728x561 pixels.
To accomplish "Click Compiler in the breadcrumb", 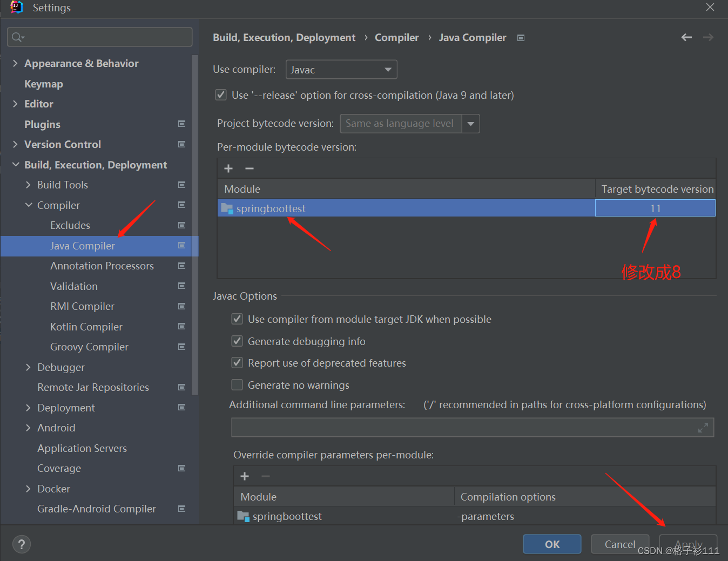I will pyautogui.click(x=397, y=37).
